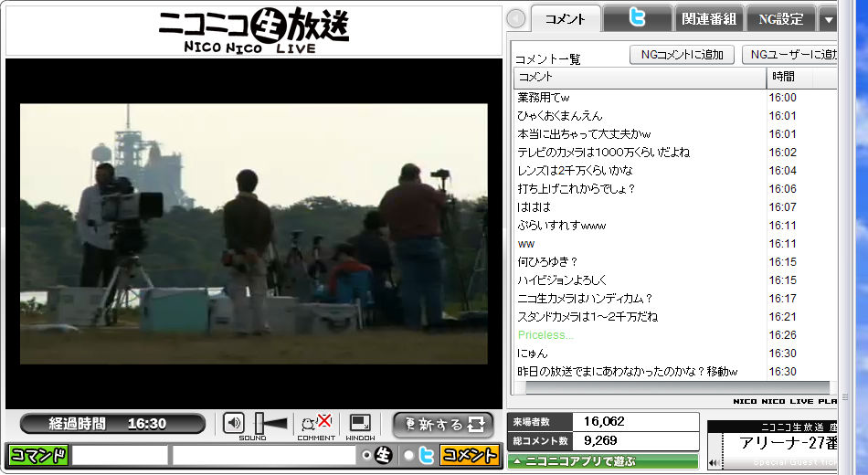This screenshot has width=868, height=475.
Task: Switch to the 関連番組 tab
Action: click(709, 19)
